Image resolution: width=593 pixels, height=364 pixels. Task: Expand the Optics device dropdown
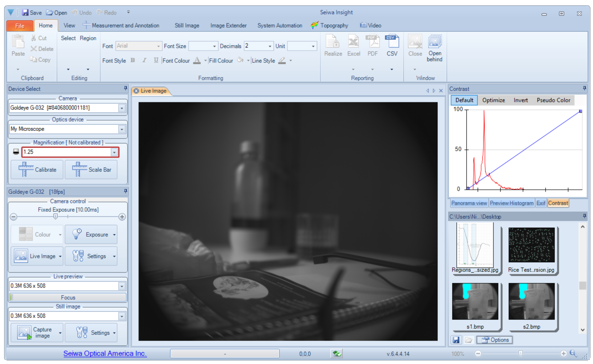pyautogui.click(x=122, y=129)
